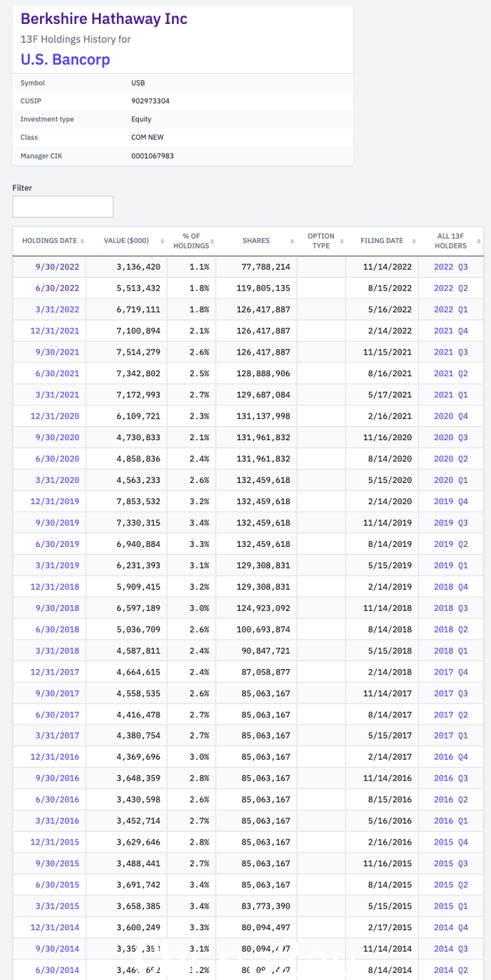Open the 12/31/2021 holdings date link
The height and width of the screenshot is (980, 491).
coord(55,331)
